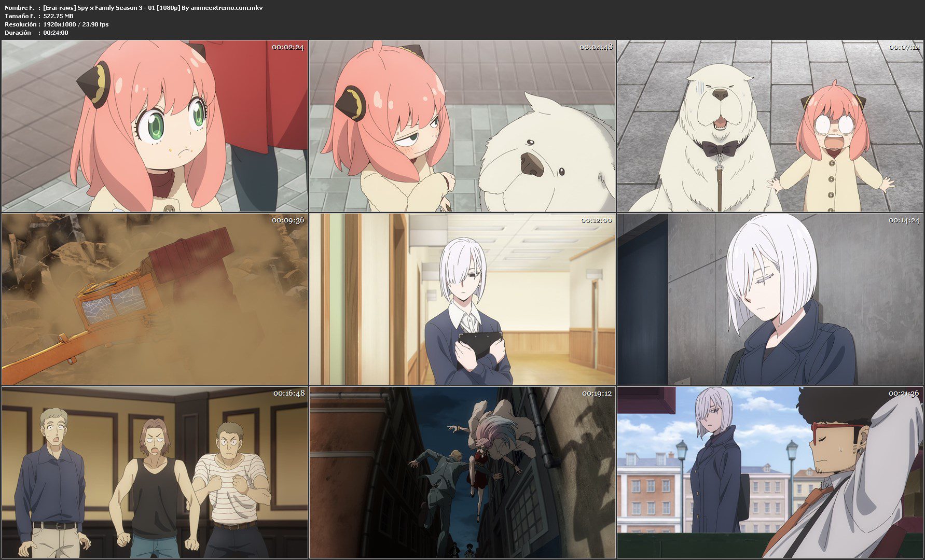The image size is (925, 560).
Task: Click the thumbnail of the pink-haired girl close-up
Action: (155, 126)
